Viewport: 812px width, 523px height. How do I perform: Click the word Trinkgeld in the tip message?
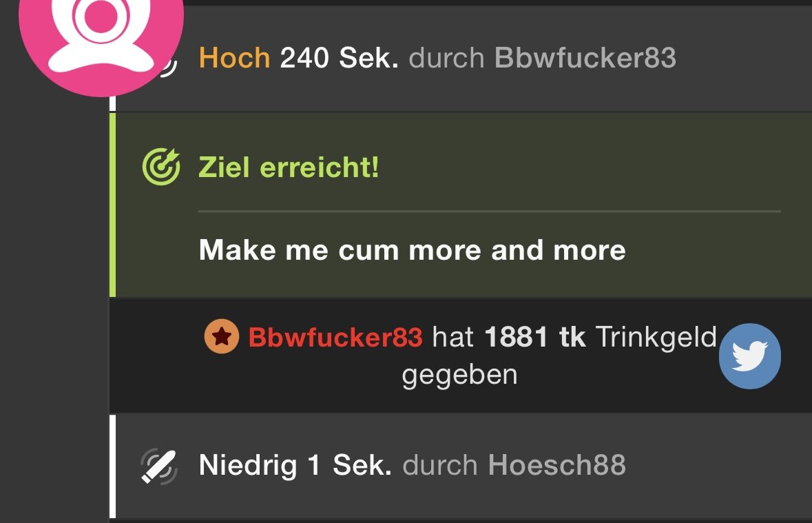pyautogui.click(x=656, y=338)
